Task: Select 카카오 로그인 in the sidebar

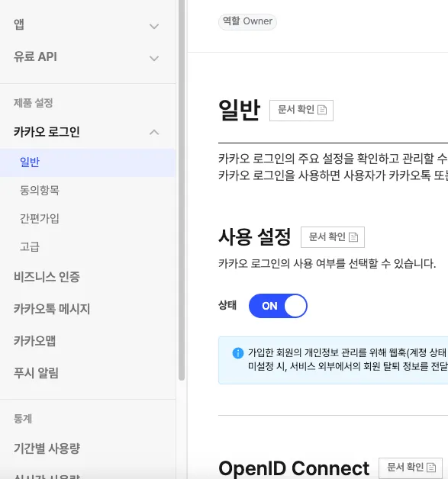Action: click(x=47, y=132)
